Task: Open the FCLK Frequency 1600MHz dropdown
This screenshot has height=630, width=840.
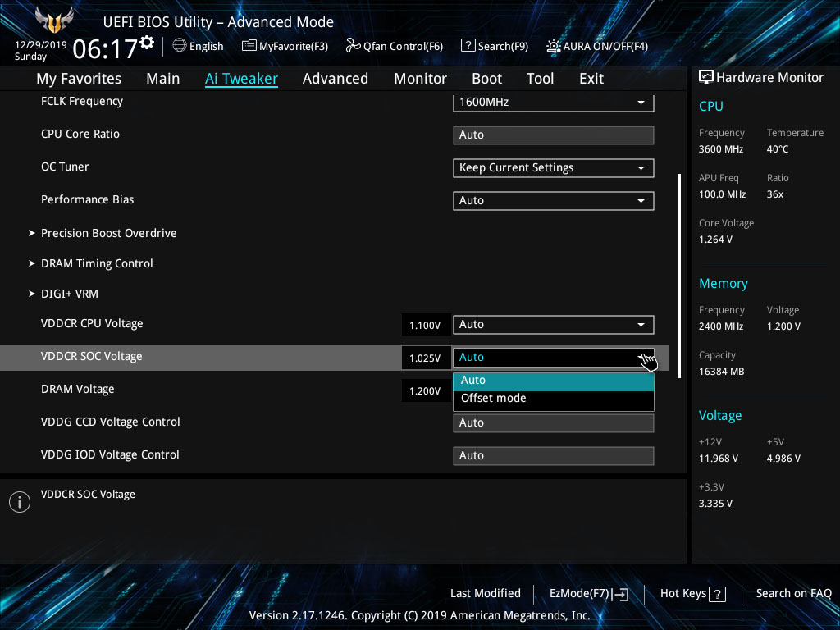Action: tap(554, 102)
